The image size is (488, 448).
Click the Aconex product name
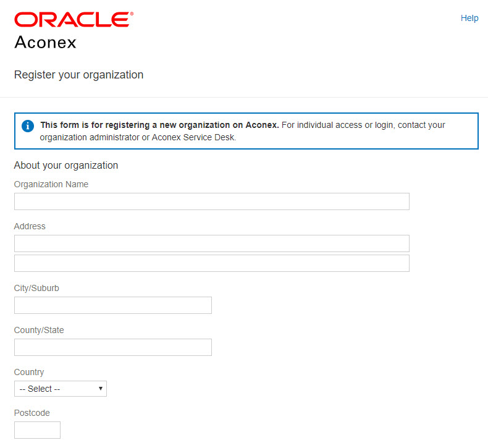point(45,43)
